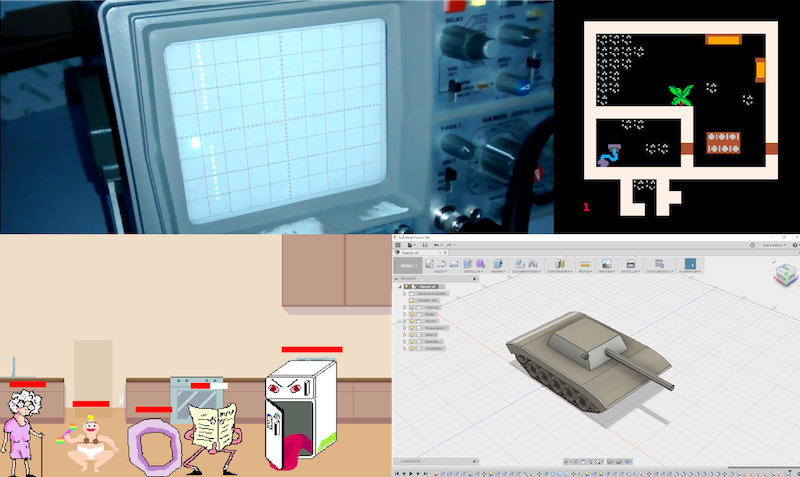Toggle lightbulb visibility of rechteKette:1
This screenshot has height=477, width=800.
(412, 348)
